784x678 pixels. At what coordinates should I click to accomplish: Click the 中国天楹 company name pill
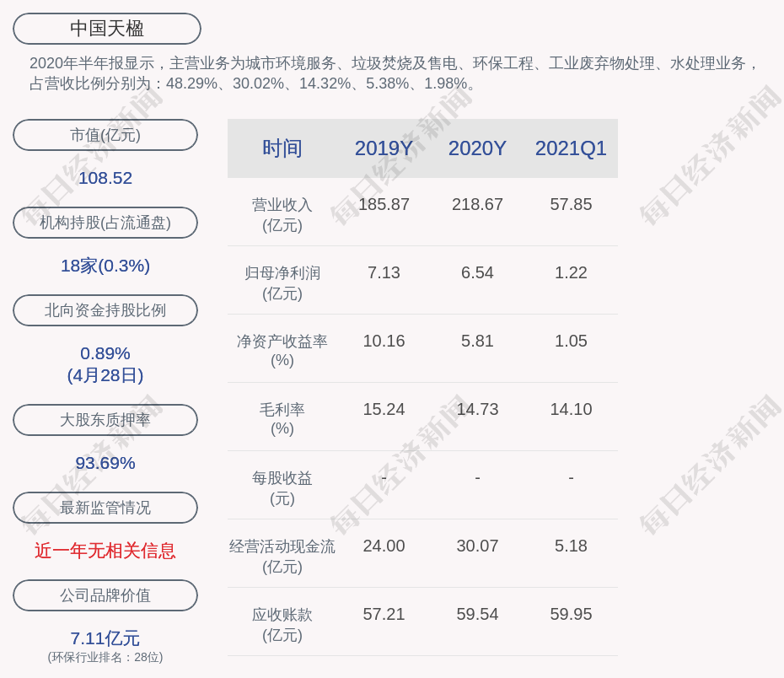coord(107,29)
